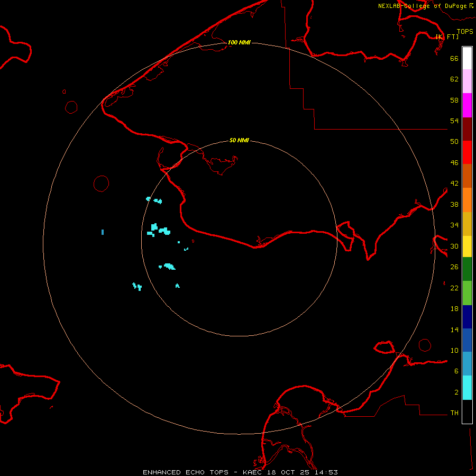This screenshot has width=476, height=476.
Task: Click the dark red legend band
Action: (467, 129)
